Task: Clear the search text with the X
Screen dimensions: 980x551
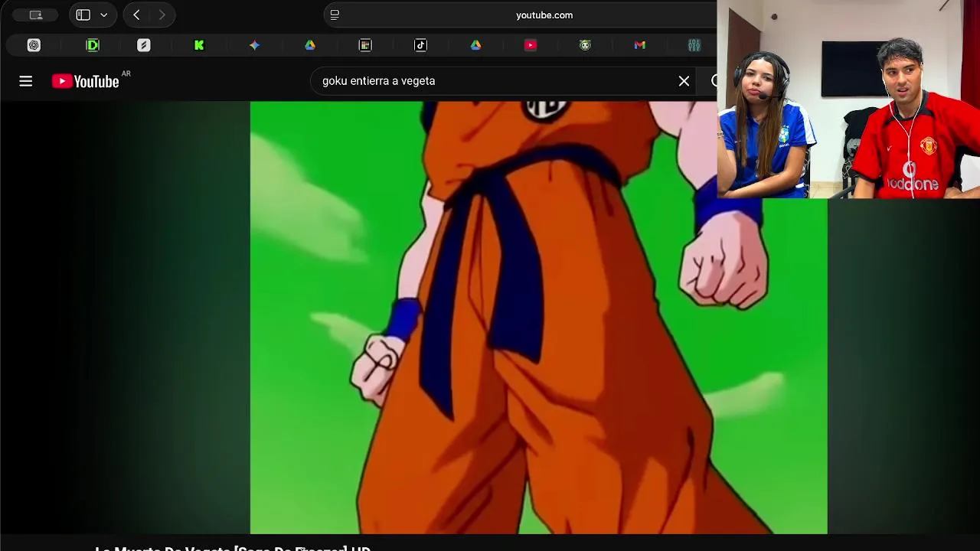Action: (x=684, y=81)
